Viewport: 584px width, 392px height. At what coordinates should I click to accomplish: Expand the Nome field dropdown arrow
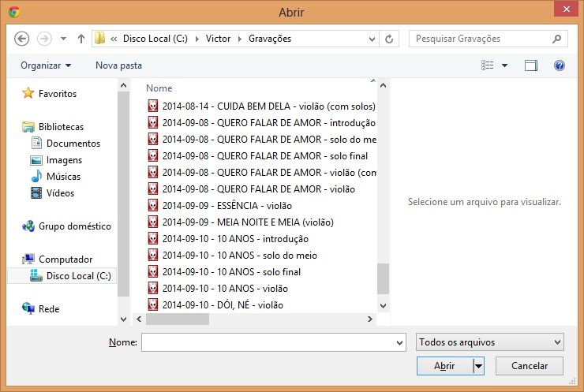(399, 342)
